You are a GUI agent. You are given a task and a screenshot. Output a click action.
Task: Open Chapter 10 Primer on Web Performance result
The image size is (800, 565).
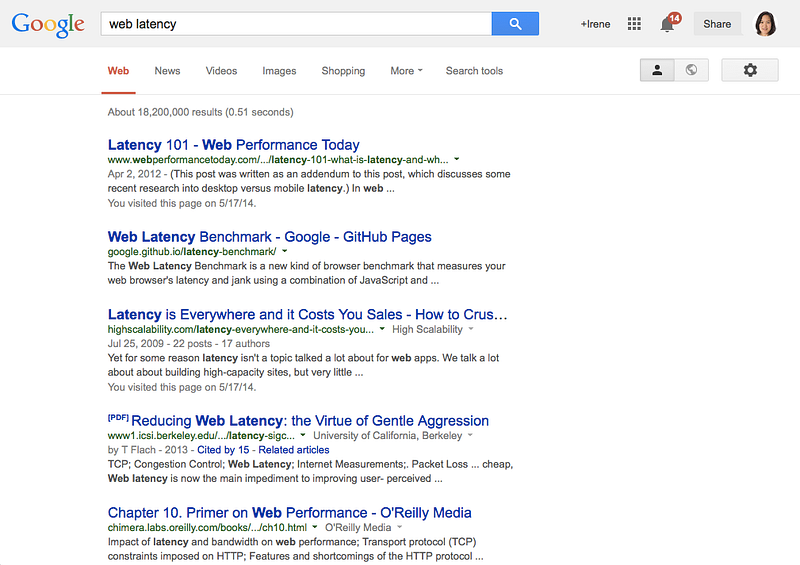pyautogui.click(x=289, y=512)
